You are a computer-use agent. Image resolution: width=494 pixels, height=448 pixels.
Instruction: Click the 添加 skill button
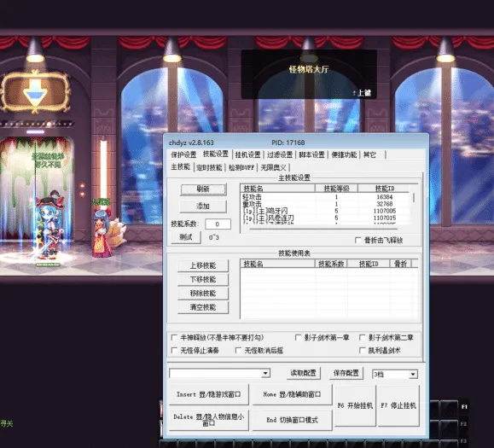coord(203,206)
